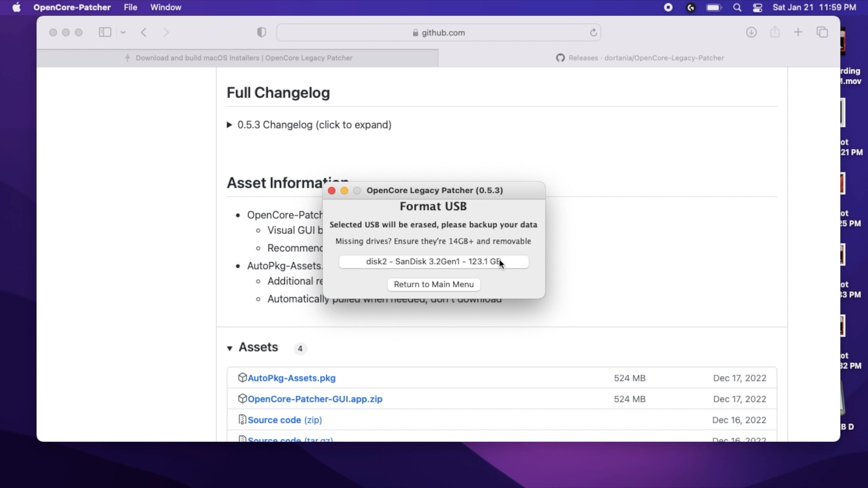Viewport: 868px width, 488px height.
Task: Click the download icon in browser toolbar
Action: coord(751,32)
